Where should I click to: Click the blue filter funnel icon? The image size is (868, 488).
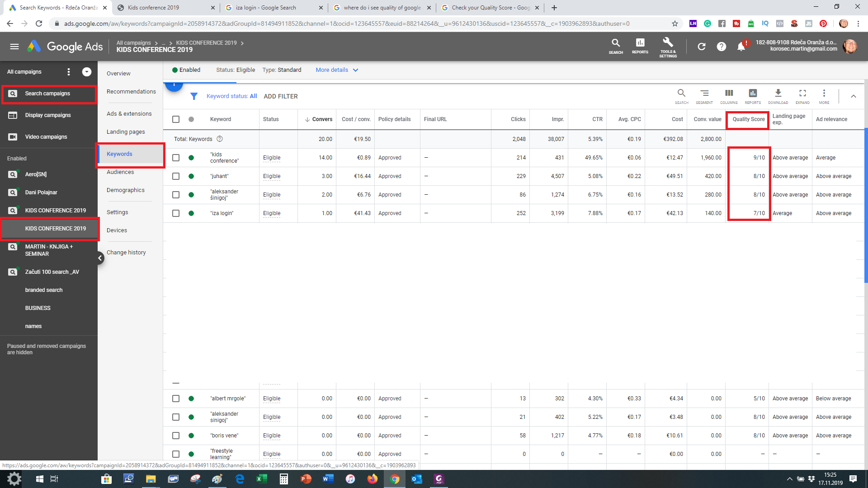pyautogui.click(x=194, y=96)
